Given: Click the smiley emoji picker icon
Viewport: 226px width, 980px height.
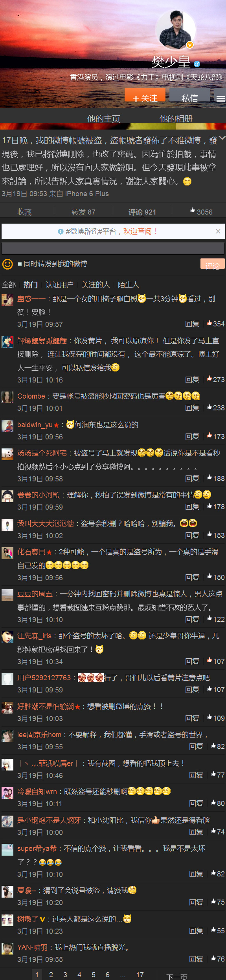Looking at the screenshot, I should click(7, 264).
